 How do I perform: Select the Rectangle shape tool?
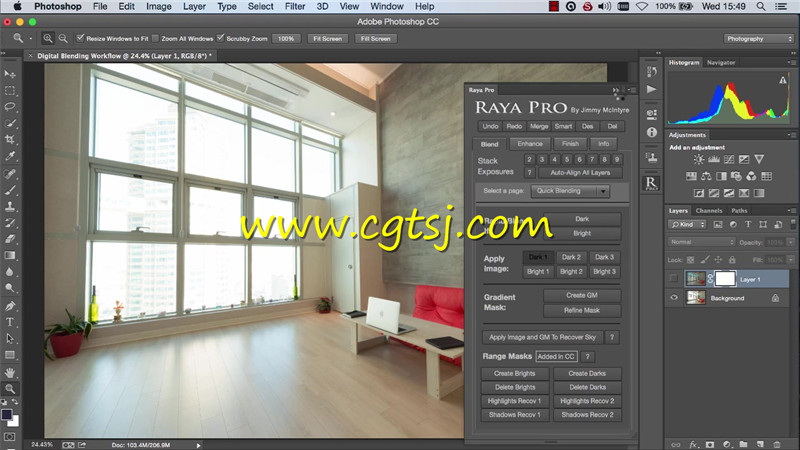(x=10, y=355)
